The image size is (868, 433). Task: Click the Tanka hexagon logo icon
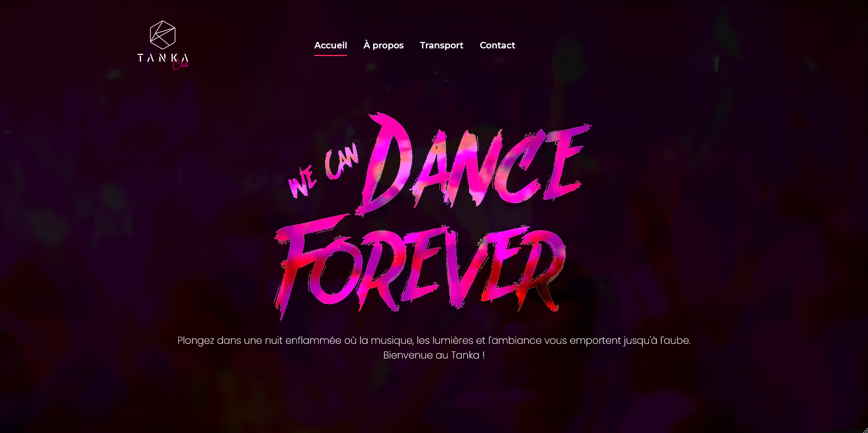click(x=163, y=35)
